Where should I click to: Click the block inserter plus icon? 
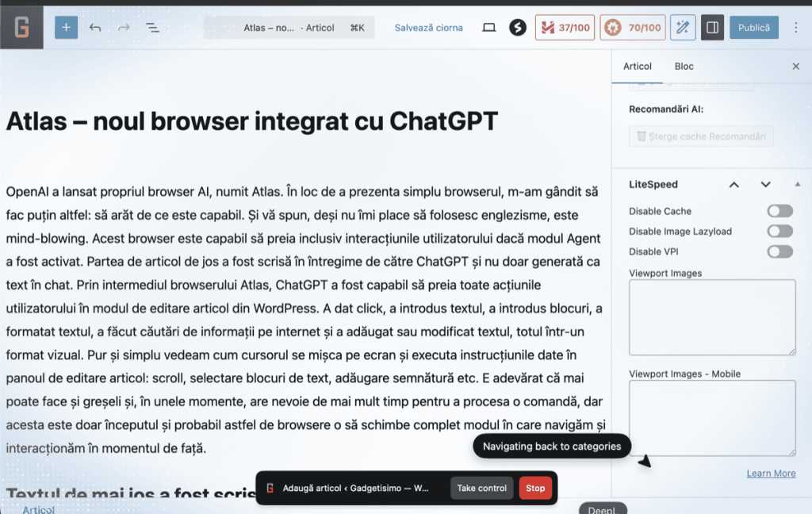coord(66,28)
